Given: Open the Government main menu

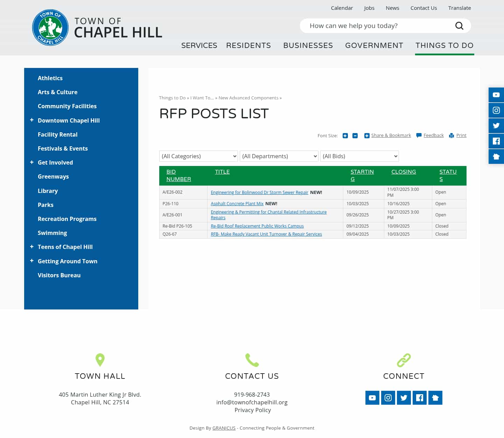Looking at the screenshot, I should point(374,46).
